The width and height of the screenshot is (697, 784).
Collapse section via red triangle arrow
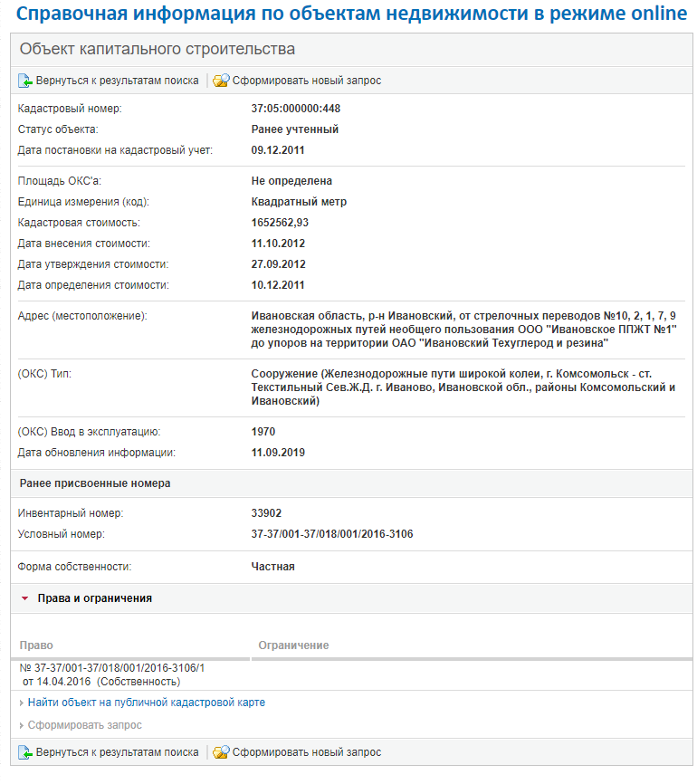pyautogui.click(x=25, y=598)
